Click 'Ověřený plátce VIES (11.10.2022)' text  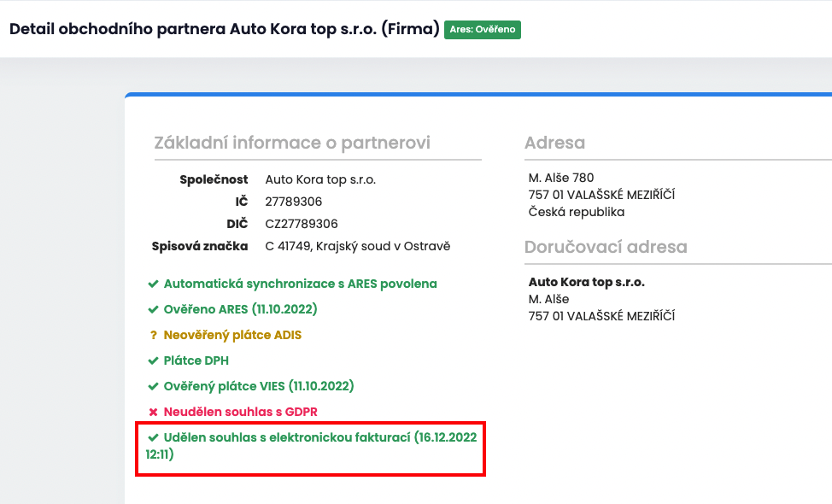(x=259, y=386)
